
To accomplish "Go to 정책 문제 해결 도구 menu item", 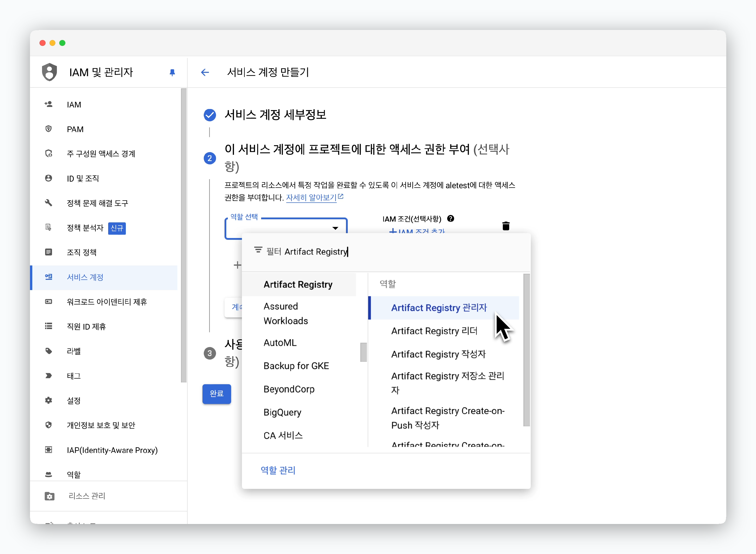I will coord(104,203).
